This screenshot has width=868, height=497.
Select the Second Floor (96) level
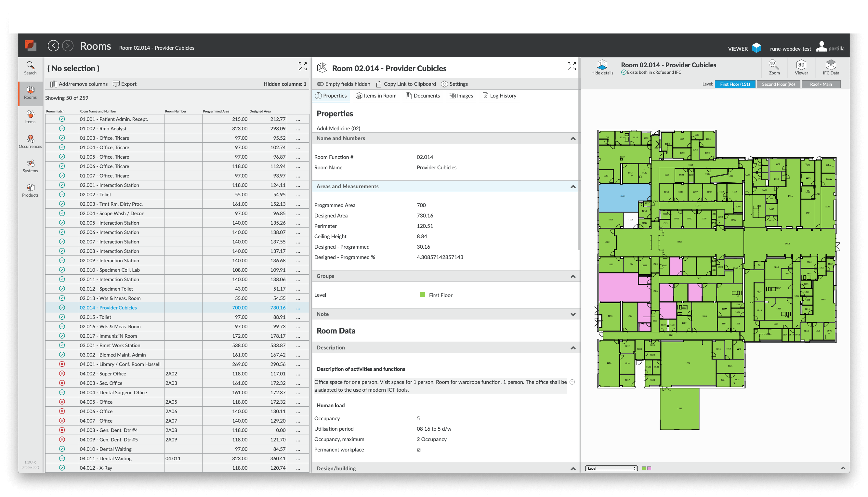pyautogui.click(x=778, y=84)
